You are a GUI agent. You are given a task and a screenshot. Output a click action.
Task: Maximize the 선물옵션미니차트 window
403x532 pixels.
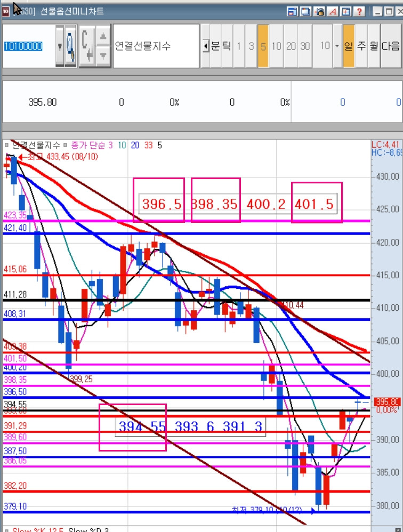point(389,11)
